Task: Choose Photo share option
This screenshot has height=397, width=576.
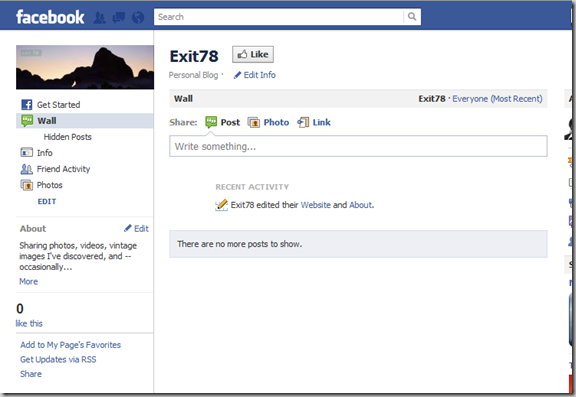Action: (x=276, y=122)
